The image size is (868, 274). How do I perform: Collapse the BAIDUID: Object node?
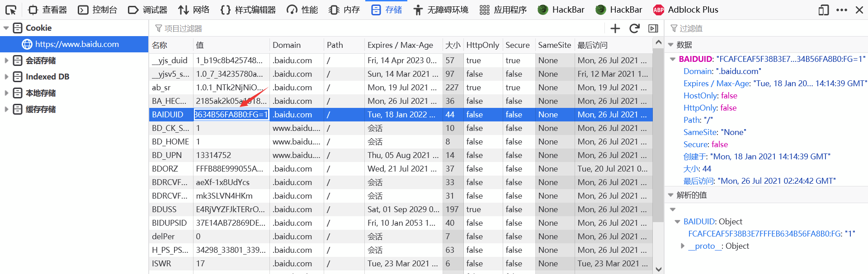tap(677, 222)
